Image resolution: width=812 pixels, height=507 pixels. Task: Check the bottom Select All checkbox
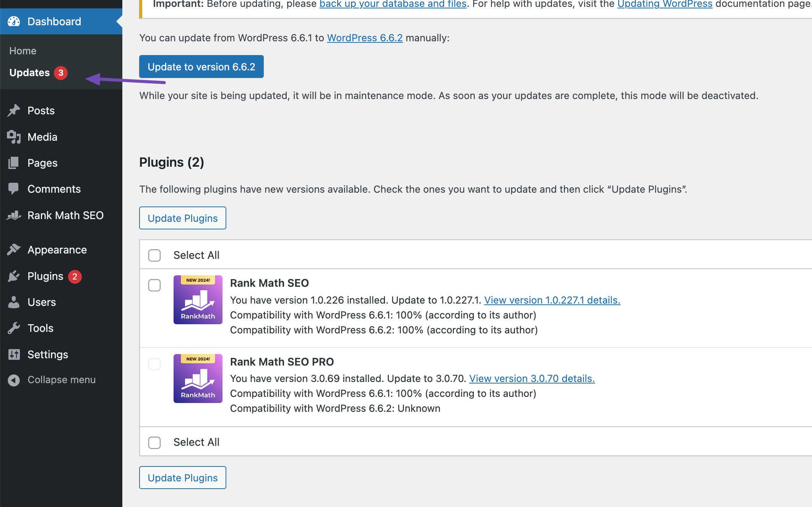click(x=154, y=442)
